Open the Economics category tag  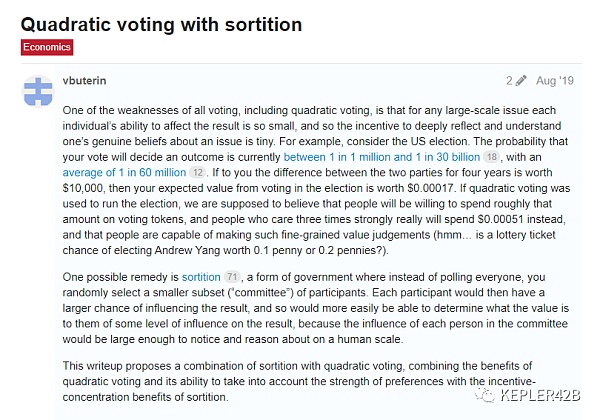coord(47,47)
